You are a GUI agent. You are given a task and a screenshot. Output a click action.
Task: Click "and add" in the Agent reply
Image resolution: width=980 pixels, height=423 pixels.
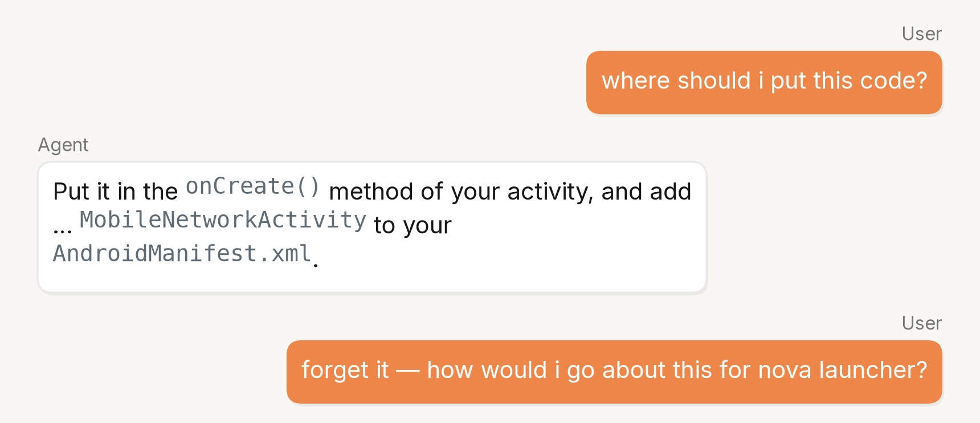point(646,192)
